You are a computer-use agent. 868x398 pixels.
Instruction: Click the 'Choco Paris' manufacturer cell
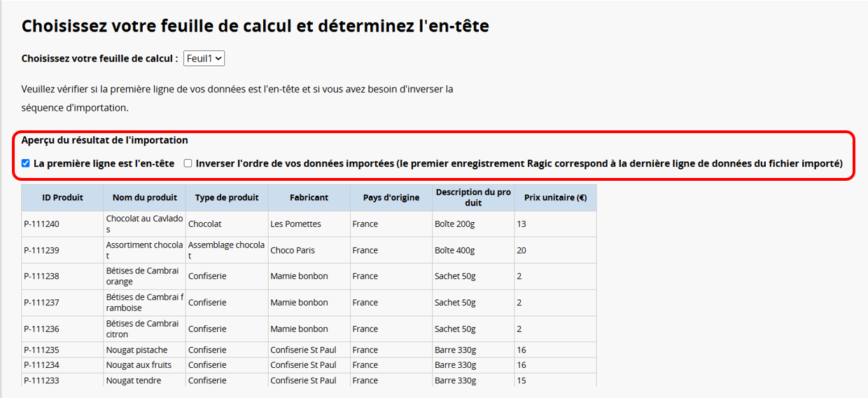[309, 250]
